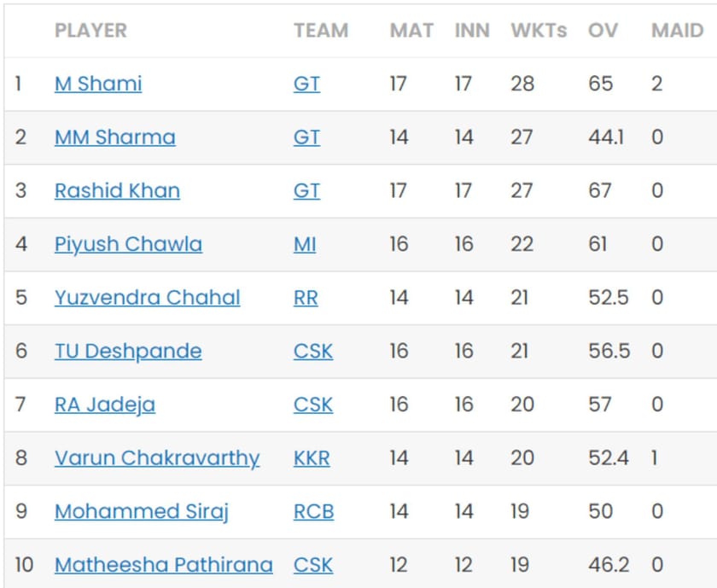This screenshot has height=588, width=717.
Task: Open Varun Chakravarthy's player profile
Action: tap(157, 457)
